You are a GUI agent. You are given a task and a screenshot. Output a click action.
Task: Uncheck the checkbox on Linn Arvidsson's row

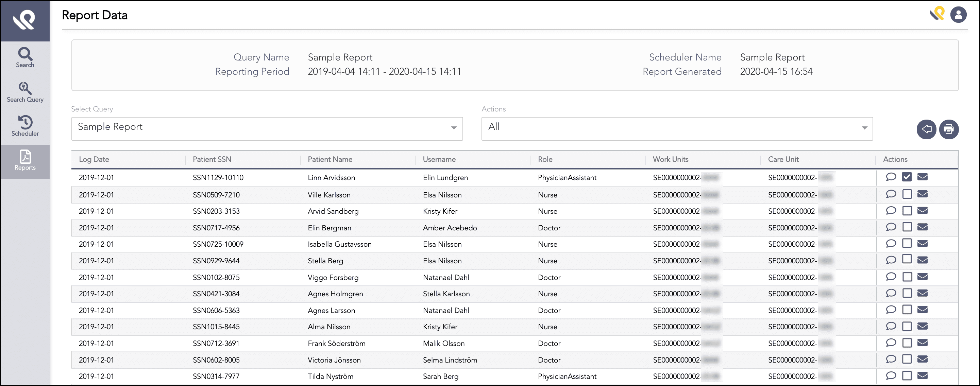coord(907,176)
